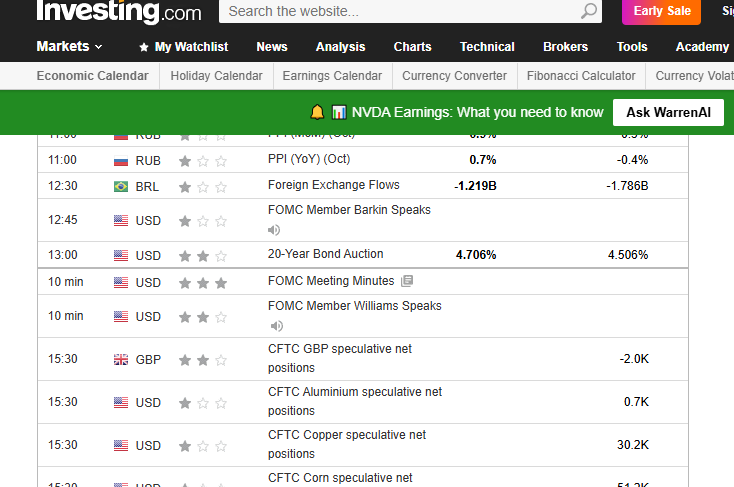Image resolution: width=734 pixels, height=487 pixels.
Task: Click the -2.0K previous value
Action: point(634,359)
